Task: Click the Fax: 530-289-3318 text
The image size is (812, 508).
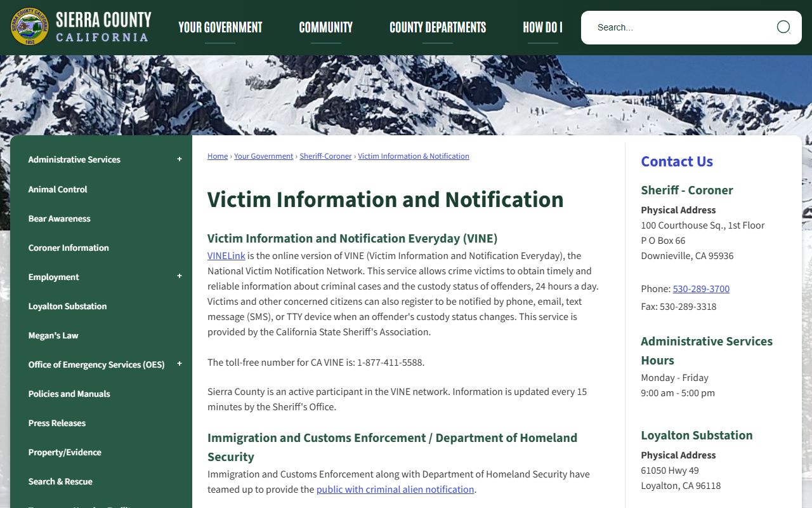Action: [679, 307]
